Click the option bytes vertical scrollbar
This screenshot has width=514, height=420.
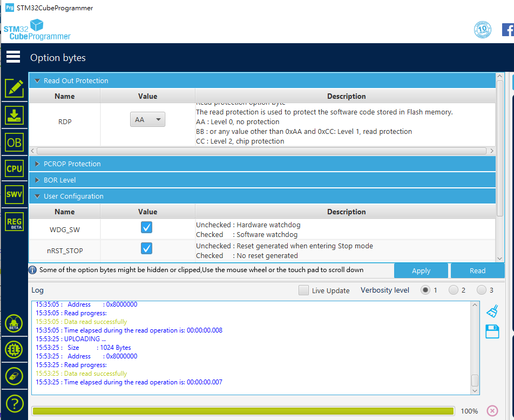(499, 148)
